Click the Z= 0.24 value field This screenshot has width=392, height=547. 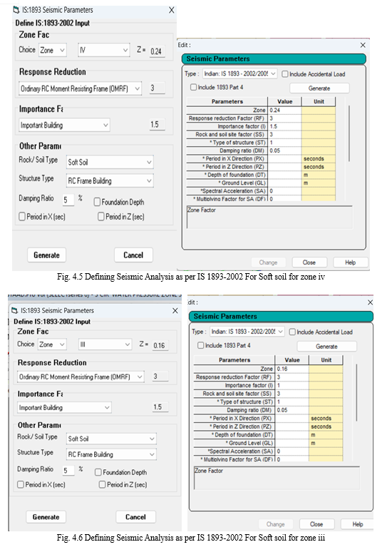pos(157,51)
